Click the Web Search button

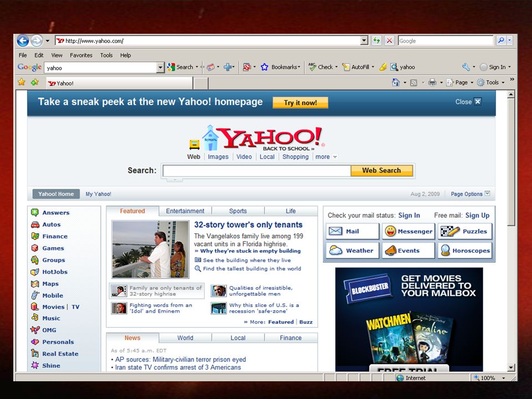tap(382, 170)
